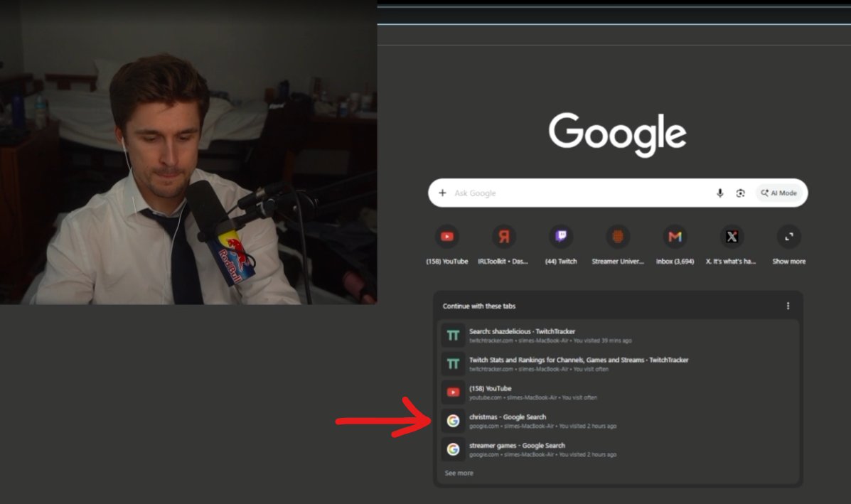851x504 pixels.
Task: Open the (158) YouTube shortcut icon
Action: [x=447, y=237]
